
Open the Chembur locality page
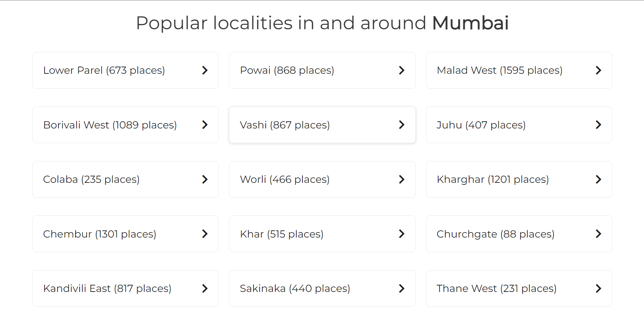(x=125, y=234)
